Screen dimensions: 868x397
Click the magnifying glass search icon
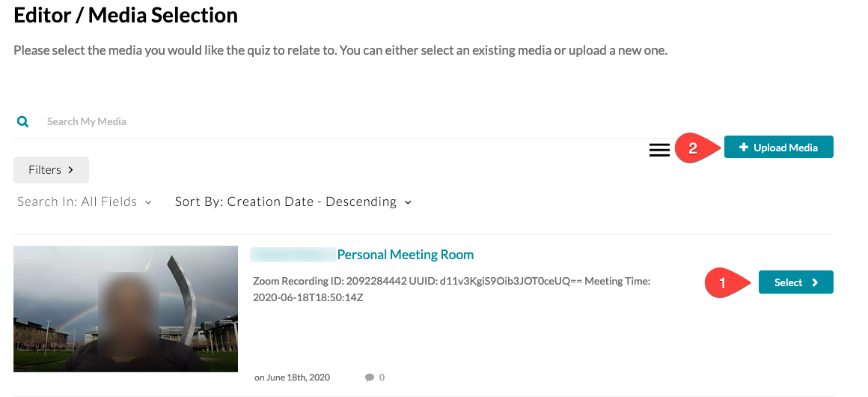tap(23, 121)
